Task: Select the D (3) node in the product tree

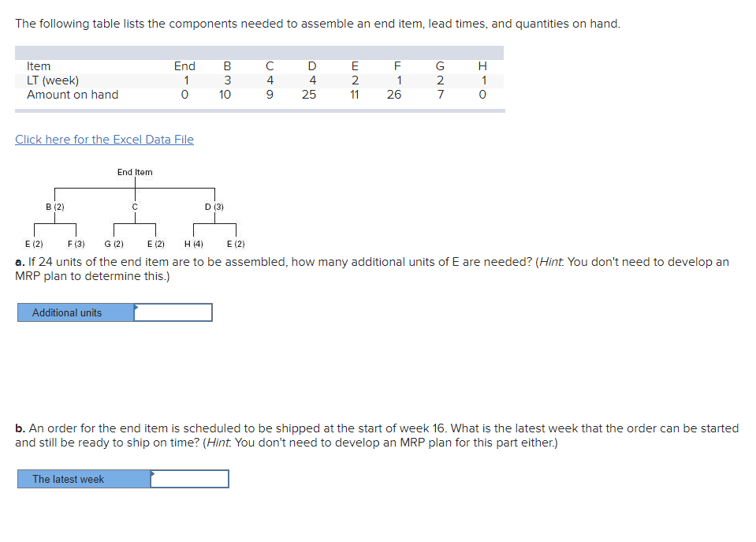Action: pos(212,205)
